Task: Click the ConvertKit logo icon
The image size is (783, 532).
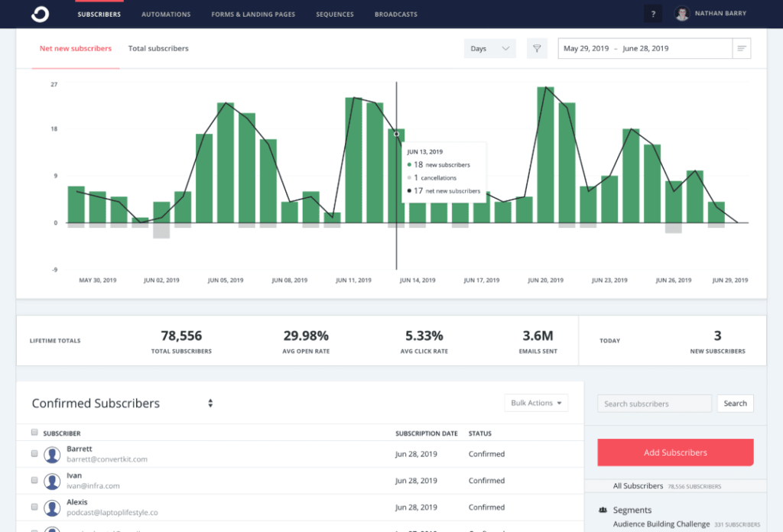Action: (x=41, y=14)
